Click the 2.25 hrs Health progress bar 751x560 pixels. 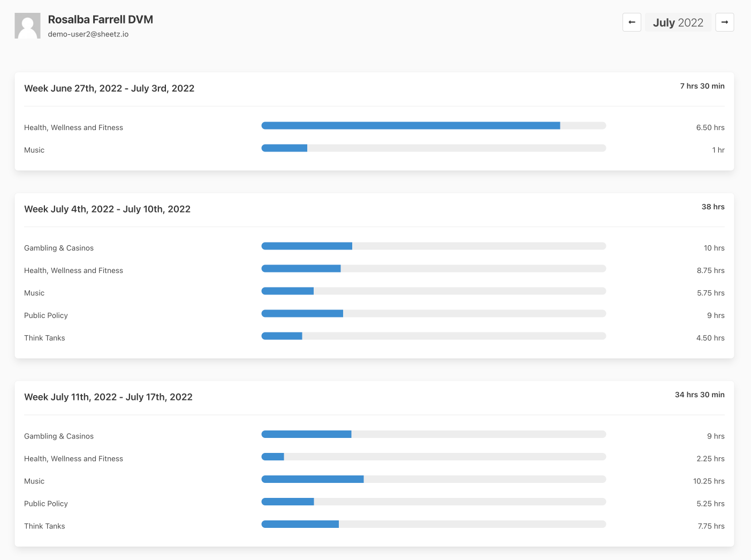(x=433, y=457)
